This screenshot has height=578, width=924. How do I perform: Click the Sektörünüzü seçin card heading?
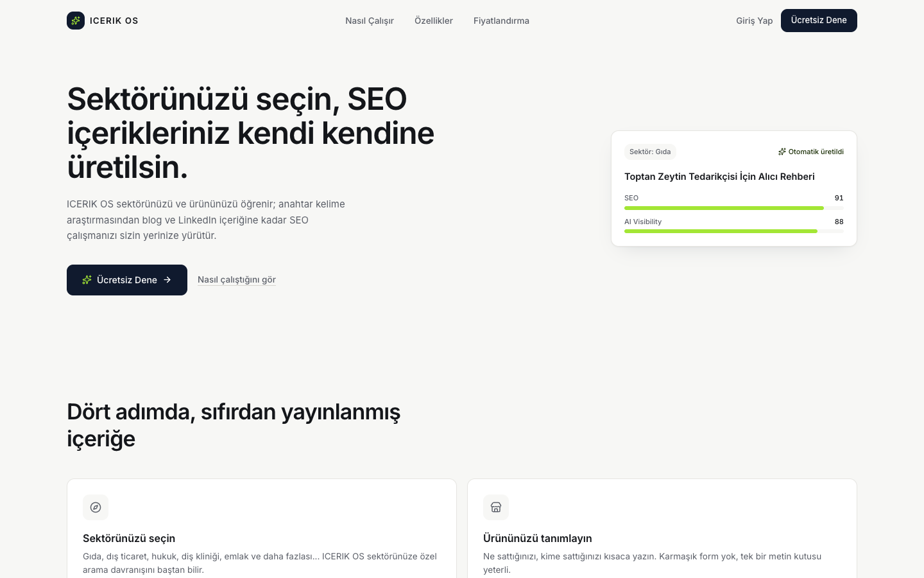click(x=129, y=538)
